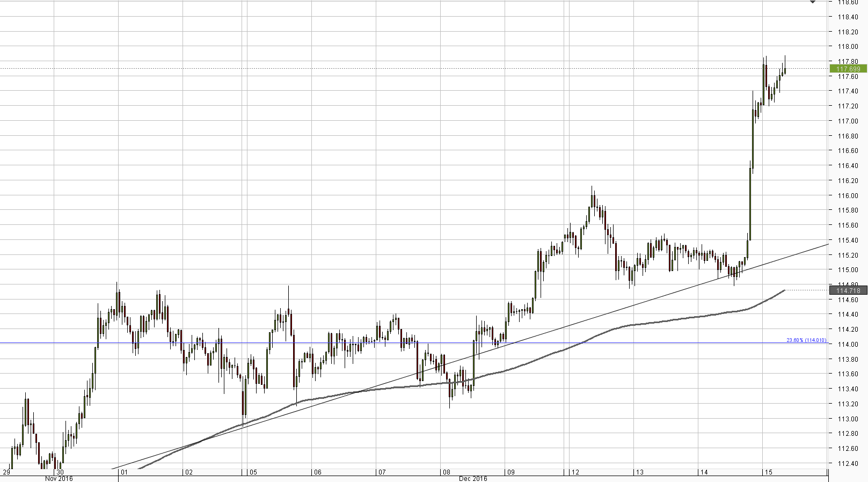Click the 113.40 price axis label

[848, 389]
